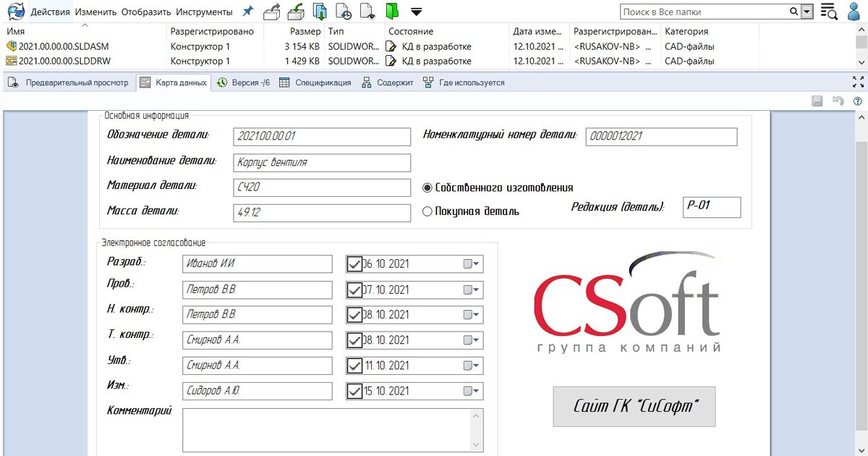Toggle the 11.10.2021 date checkbox
The image size is (868, 456).
coord(354,366)
